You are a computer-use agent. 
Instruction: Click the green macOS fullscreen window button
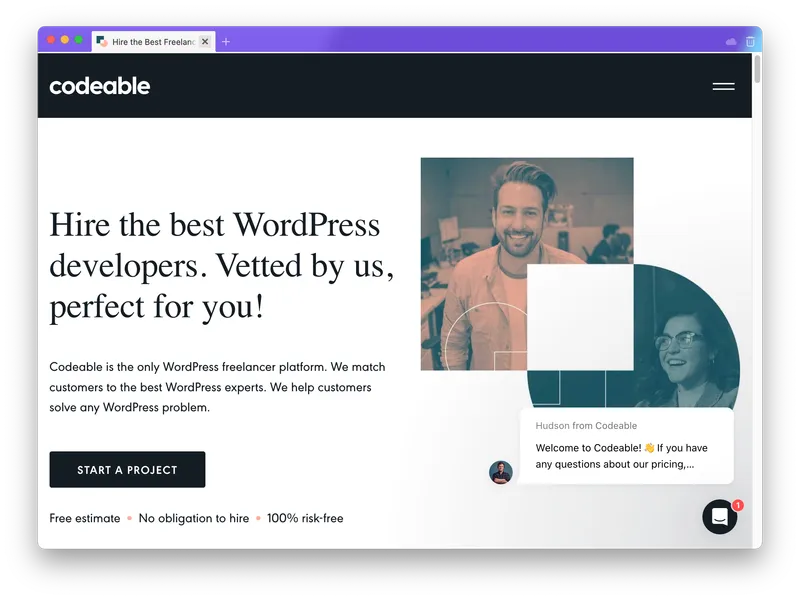tap(79, 40)
